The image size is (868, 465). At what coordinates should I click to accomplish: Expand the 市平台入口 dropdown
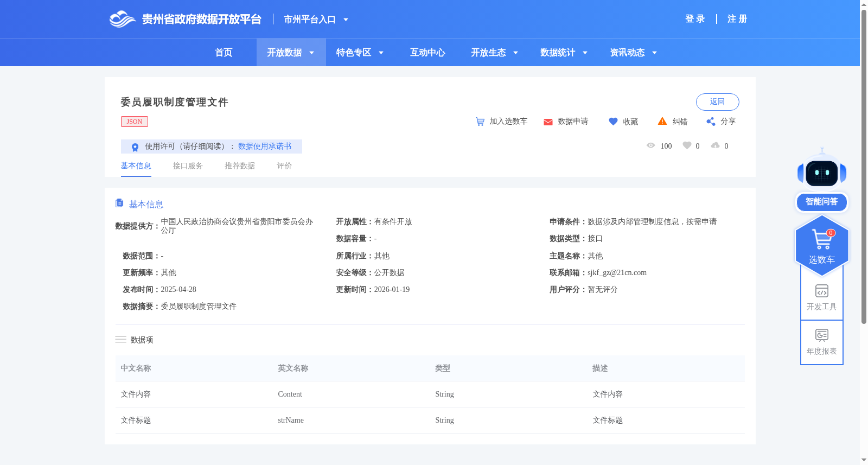346,20
